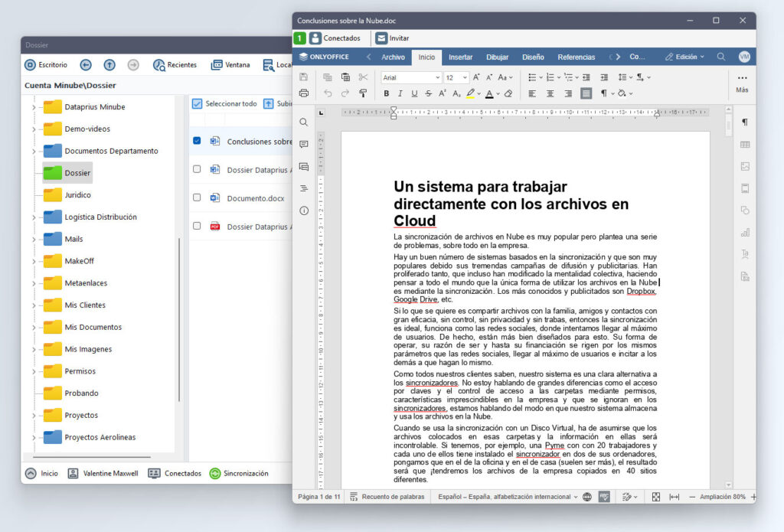This screenshot has height=532, width=784.
Task: Tick the checkbox for Dossier Dataprius PDF
Action: tap(197, 226)
